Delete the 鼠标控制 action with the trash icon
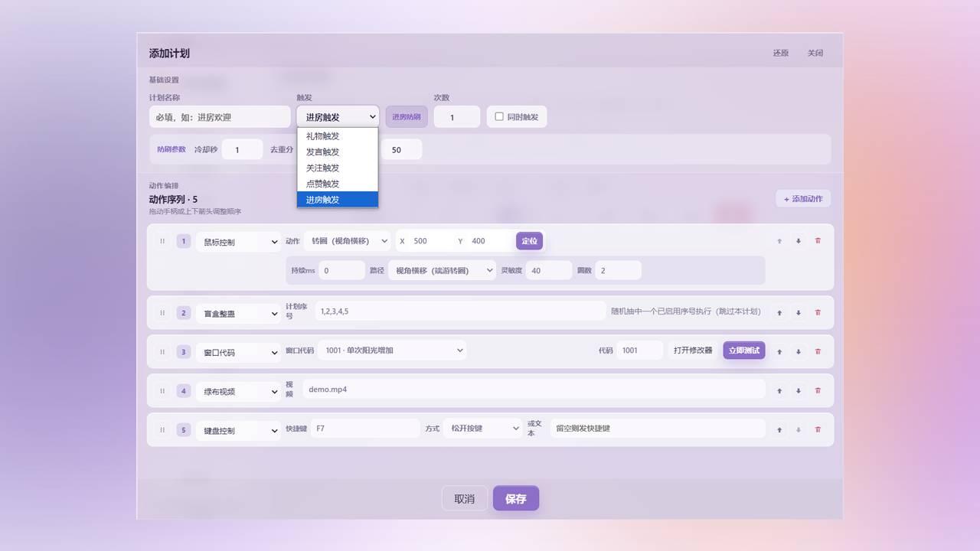 coord(818,241)
